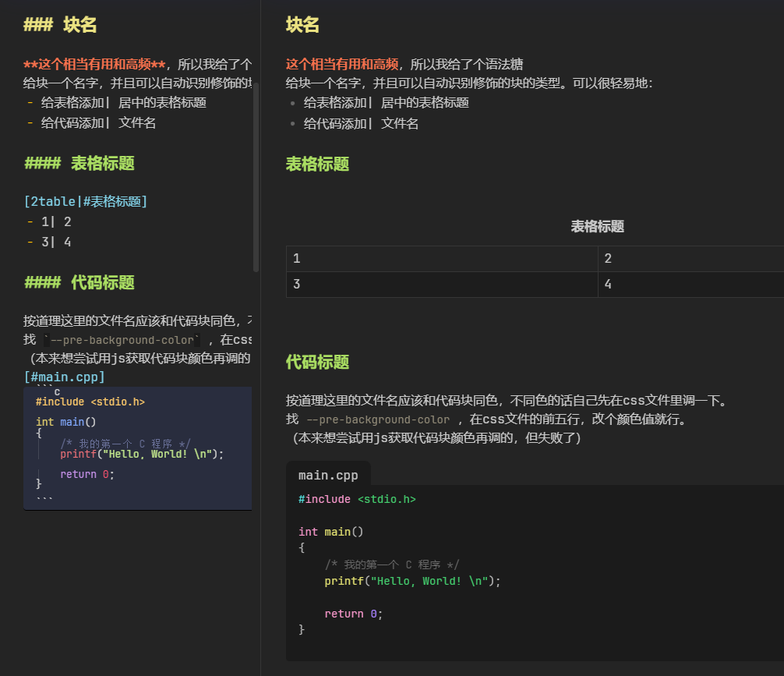Viewport: 784px width, 676px height.
Task: Click the rendered red text '这个相当有用和高频'
Action: click(x=342, y=64)
